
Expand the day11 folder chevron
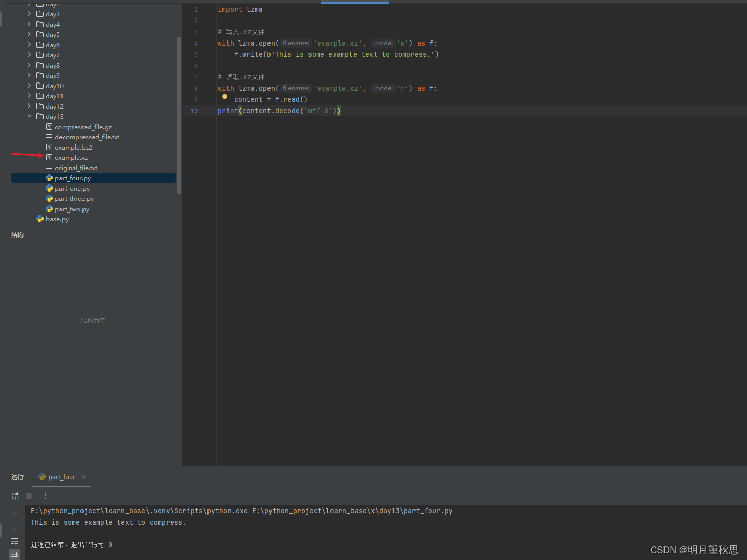[29, 96]
